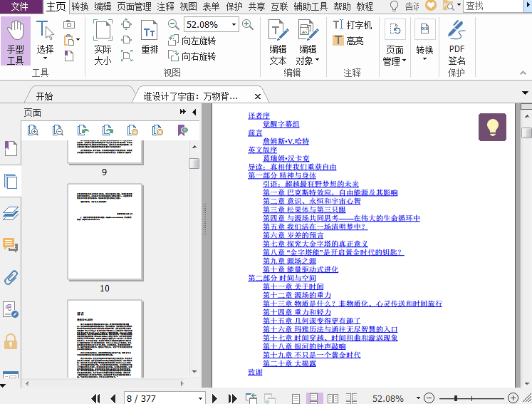Select the Highlight tool
532x404 pixels.
point(348,41)
